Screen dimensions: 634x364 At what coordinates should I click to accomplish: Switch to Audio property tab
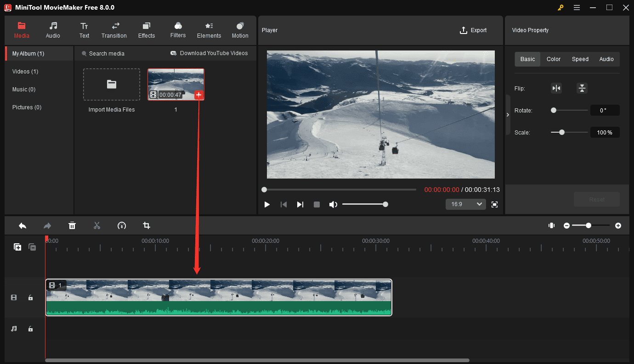(606, 59)
